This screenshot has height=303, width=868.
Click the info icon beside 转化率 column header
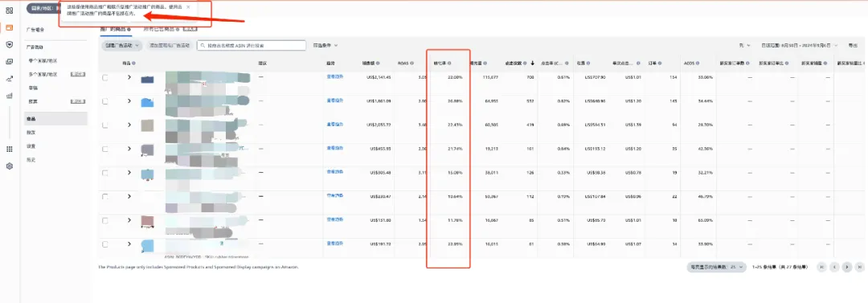pyautogui.click(x=449, y=63)
